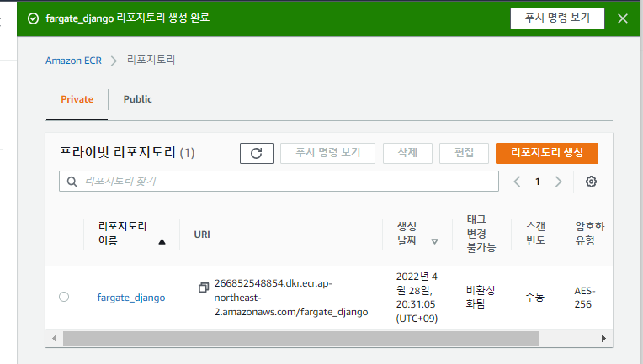Click the 스캔 빈도 column header

(535, 234)
